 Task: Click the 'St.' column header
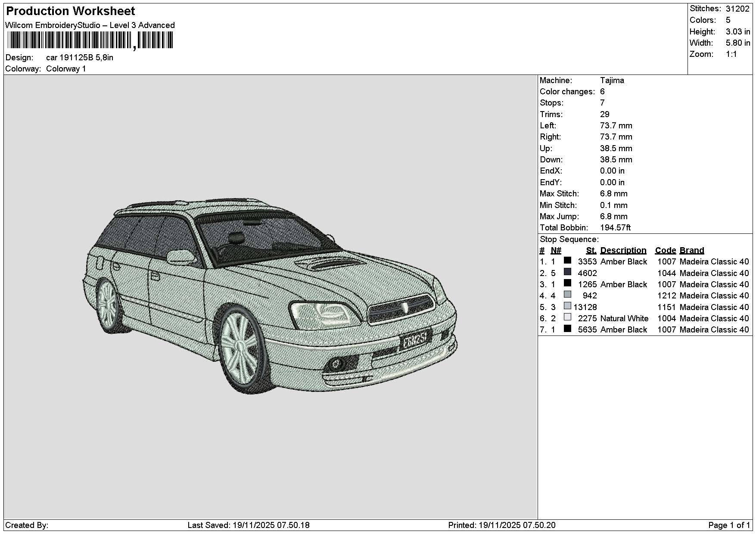click(591, 251)
